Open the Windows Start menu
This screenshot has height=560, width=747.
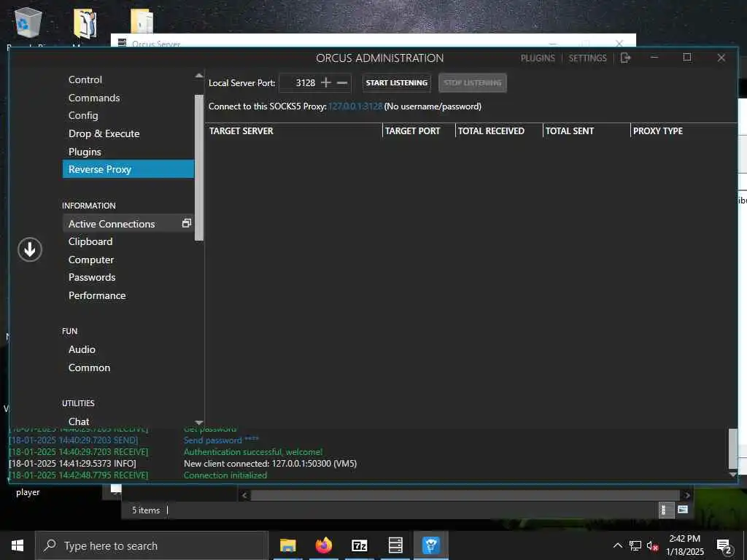click(x=18, y=545)
